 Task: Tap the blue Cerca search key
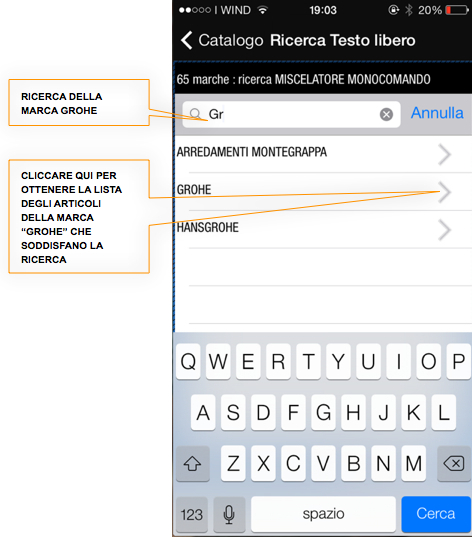coord(436,514)
